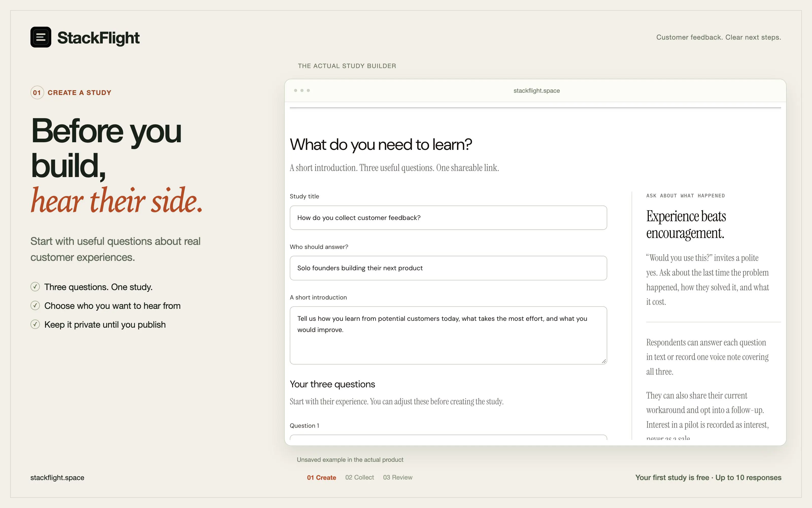Click the 01 step number badge

point(37,92)
